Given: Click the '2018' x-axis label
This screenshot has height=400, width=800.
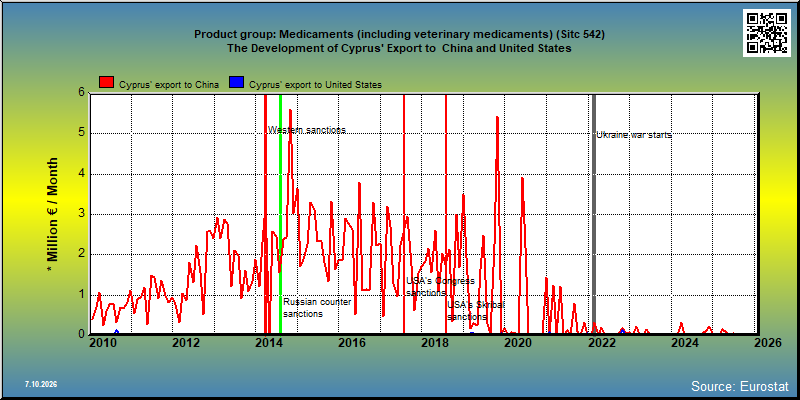Looking at the screenshot, I should tap(435, 343).
